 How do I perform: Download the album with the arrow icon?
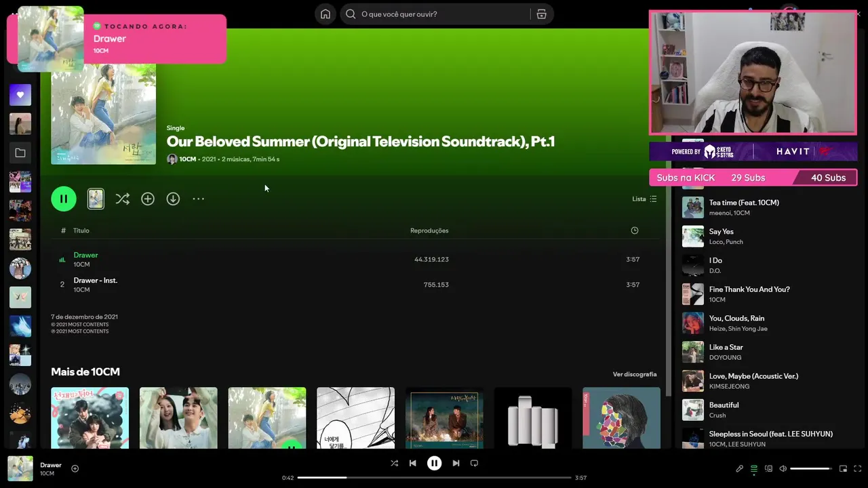point(173,199)
